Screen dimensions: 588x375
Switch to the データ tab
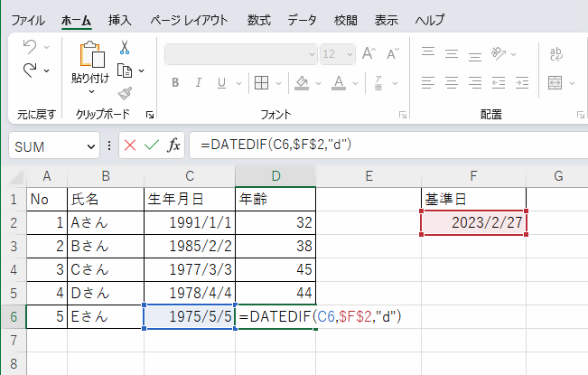[x=303, y=20]
